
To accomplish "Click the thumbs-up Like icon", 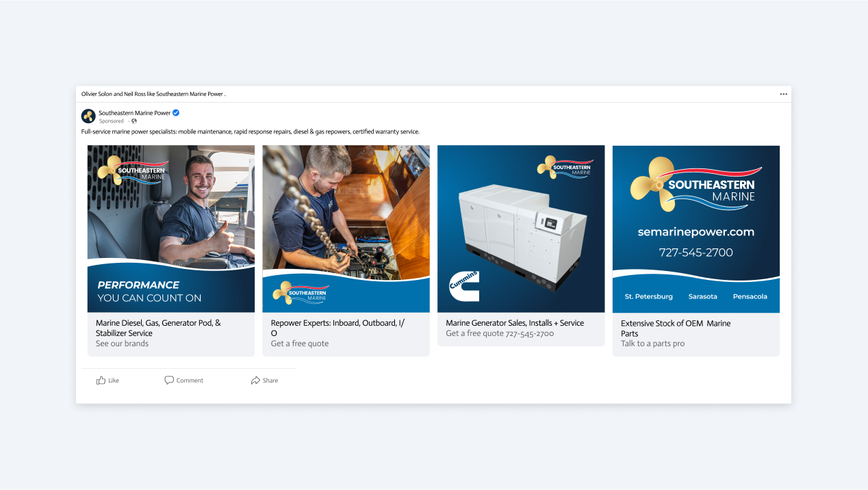I will click(x=101, y=381).
